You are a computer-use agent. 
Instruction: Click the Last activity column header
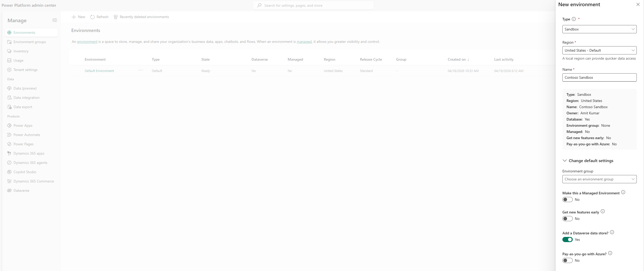pyautogui.click(x=504, y=59)
